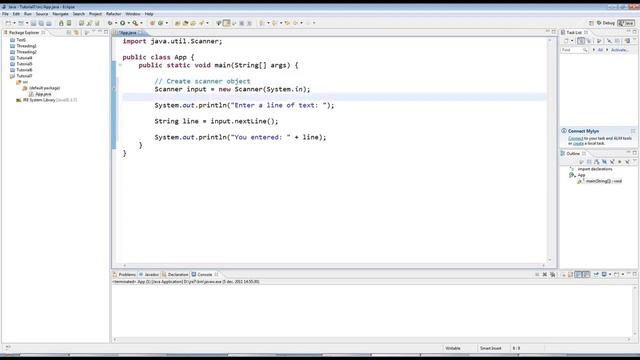This screenshot has height=360, width=640.
Task: Select the Package Explorer tab
Action: 24,32
